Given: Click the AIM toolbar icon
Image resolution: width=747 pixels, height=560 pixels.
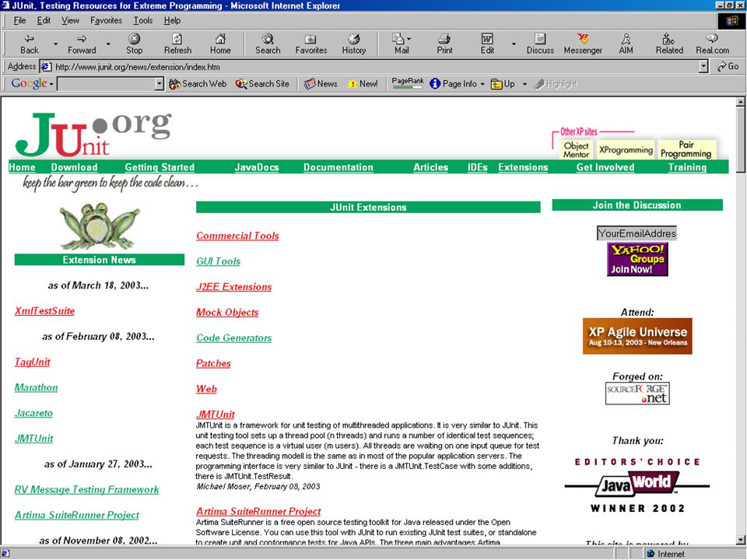Looking at the screenshot, I should 626,44.
